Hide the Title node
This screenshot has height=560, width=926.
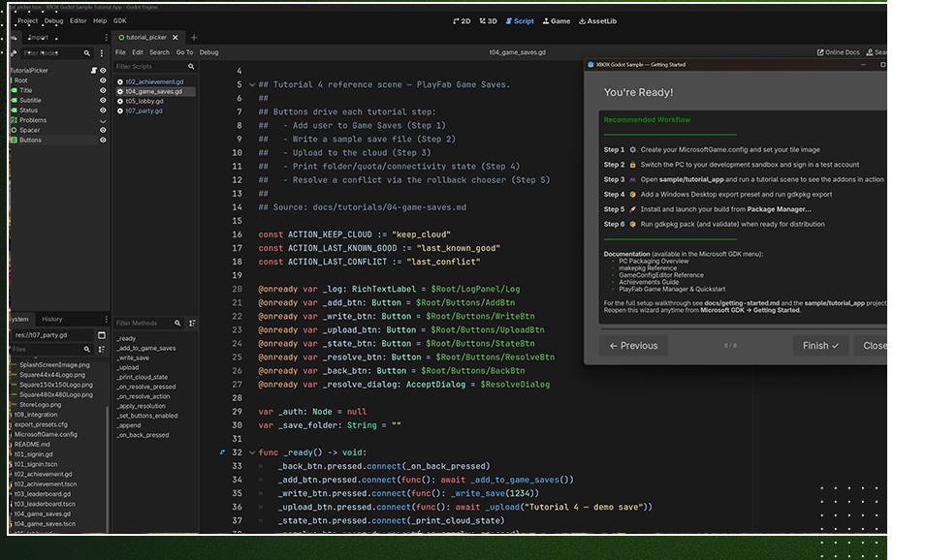pyautogui.click(x=103, y=90)
